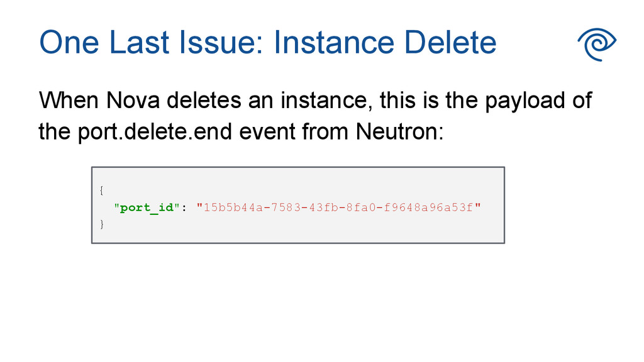Click the slide title "One Last Issue: Instance Delete"
Viewport: 644px width, 362px height.
click(267, 43)
